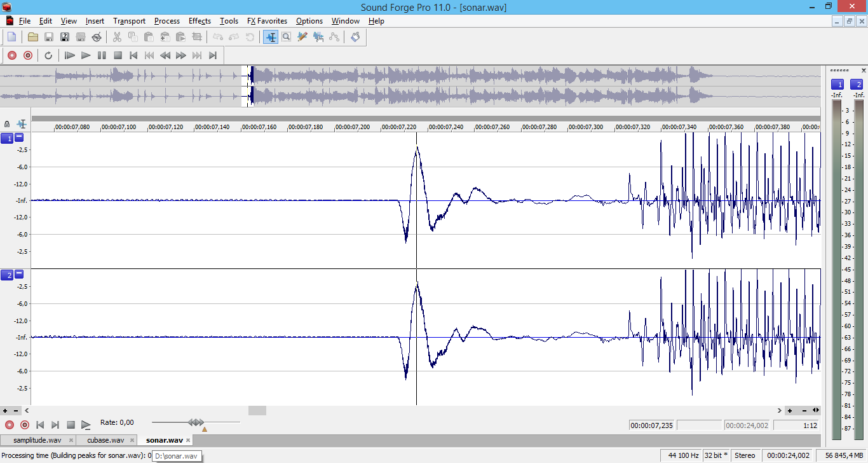Create a new file with New icon
Image resolution: width=868 pixels, height=463 pixels.
tap(11, 37)
